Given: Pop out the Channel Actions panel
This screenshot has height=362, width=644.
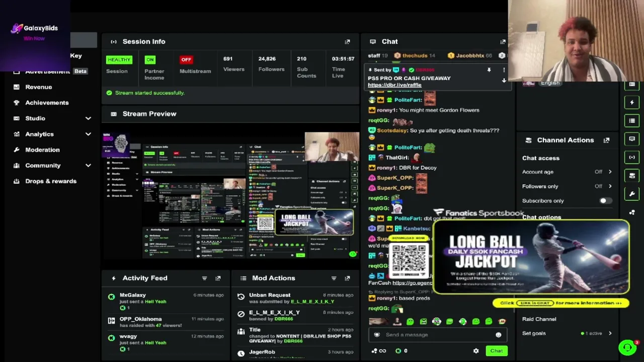Looking at the screenshot, I should pyautogui.click(x=606, y=140).
